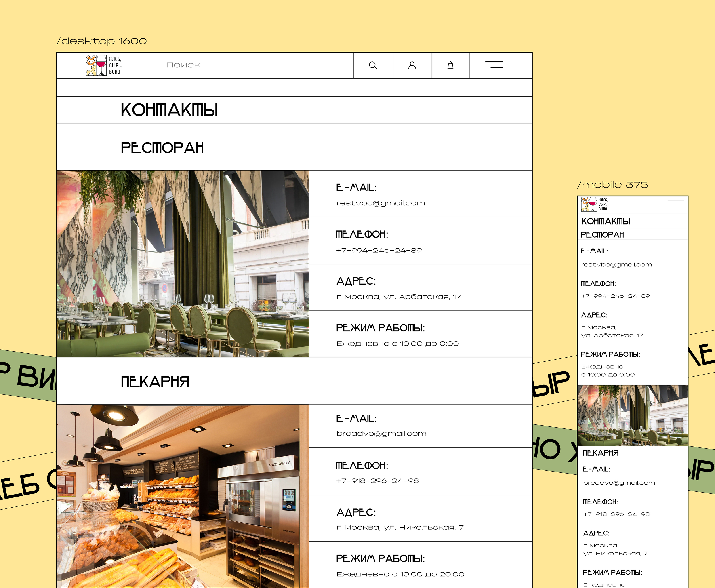Click the mobile phone number +7-994-246-24-89
This screenshot has height=588, width=715.
[615, 296]
